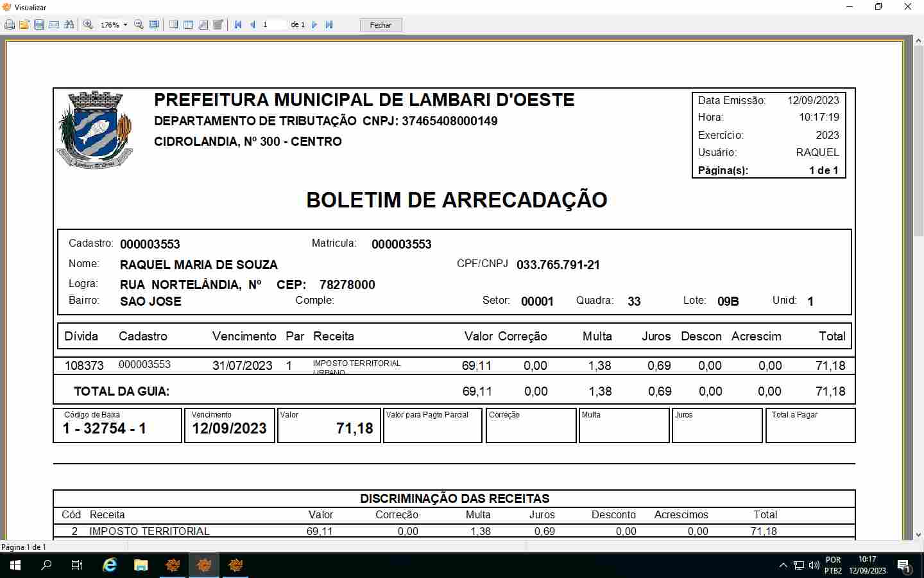
Task: Show hidden system tray icons chevron
Action: 783,565
